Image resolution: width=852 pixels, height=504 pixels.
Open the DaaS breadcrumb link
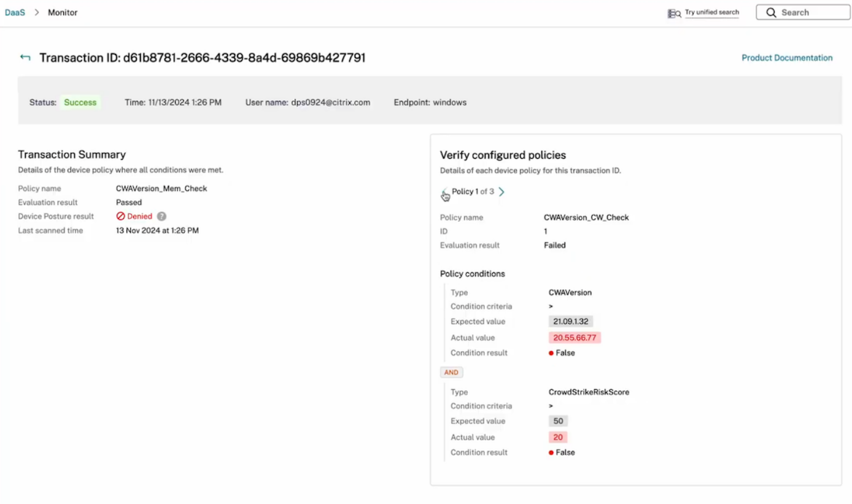pos(15,12)
